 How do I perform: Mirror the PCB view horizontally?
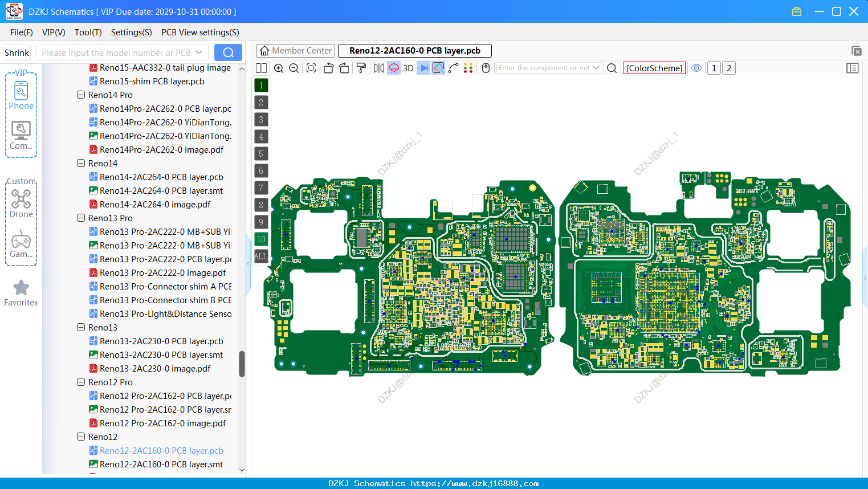(378, 68)
